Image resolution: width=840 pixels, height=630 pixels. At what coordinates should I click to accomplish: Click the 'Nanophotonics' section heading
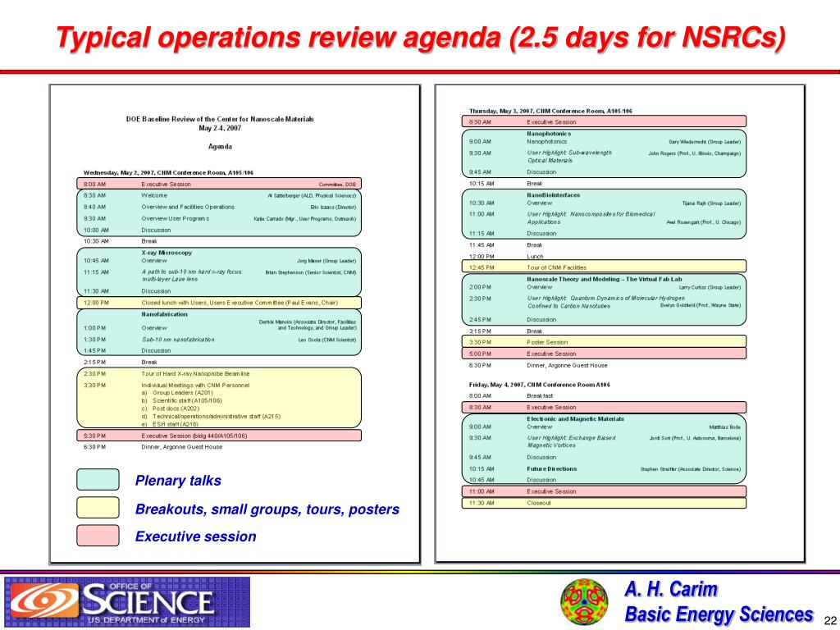[x=549, y=134]
